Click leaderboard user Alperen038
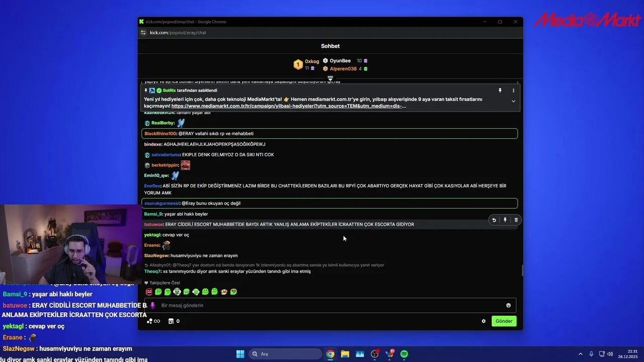Image resolution: width=644 pixels, height=362 pixels. click(x=343, y=69)
